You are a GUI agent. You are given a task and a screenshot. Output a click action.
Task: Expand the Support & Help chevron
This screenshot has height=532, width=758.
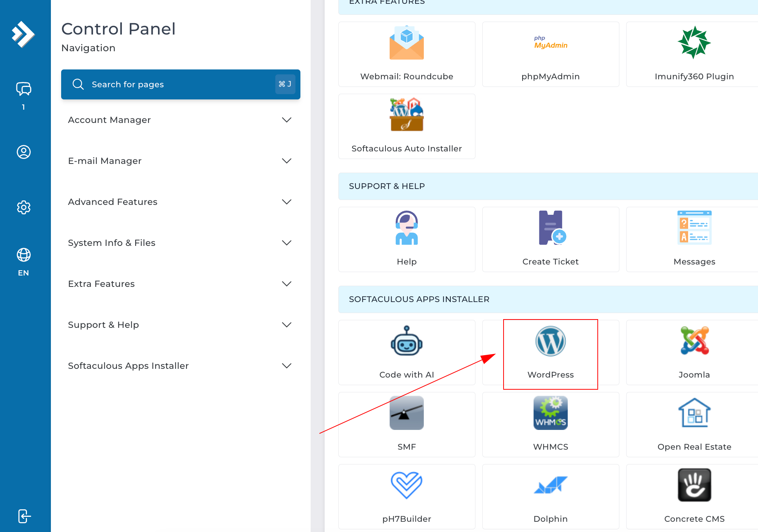(x=287, y=325)
